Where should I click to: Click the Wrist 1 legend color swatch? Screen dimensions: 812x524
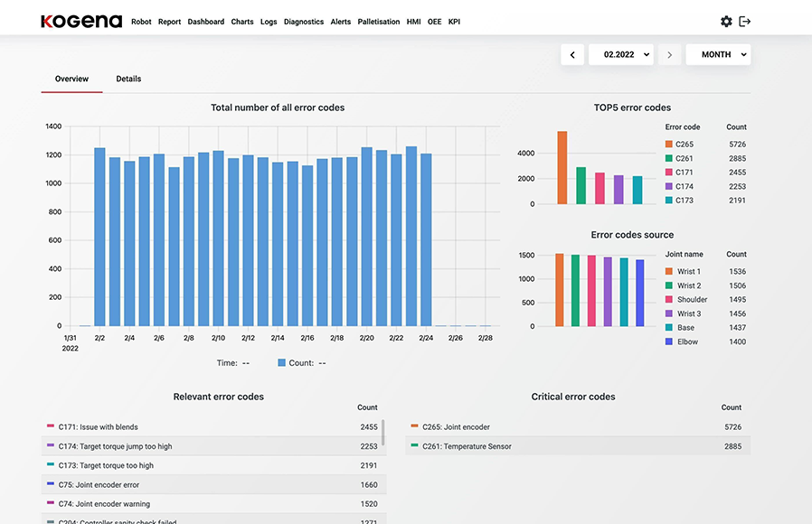click(668, 272)
